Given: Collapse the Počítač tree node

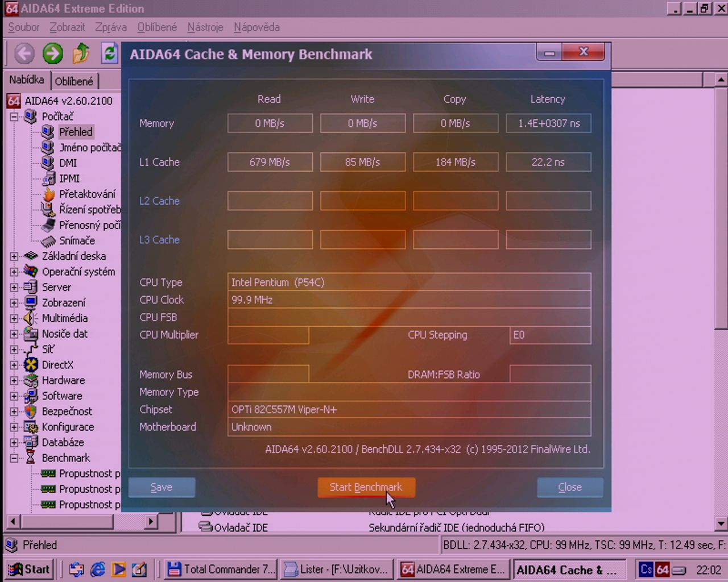Looking at the screenshot, I should click(x=14, y=117).
